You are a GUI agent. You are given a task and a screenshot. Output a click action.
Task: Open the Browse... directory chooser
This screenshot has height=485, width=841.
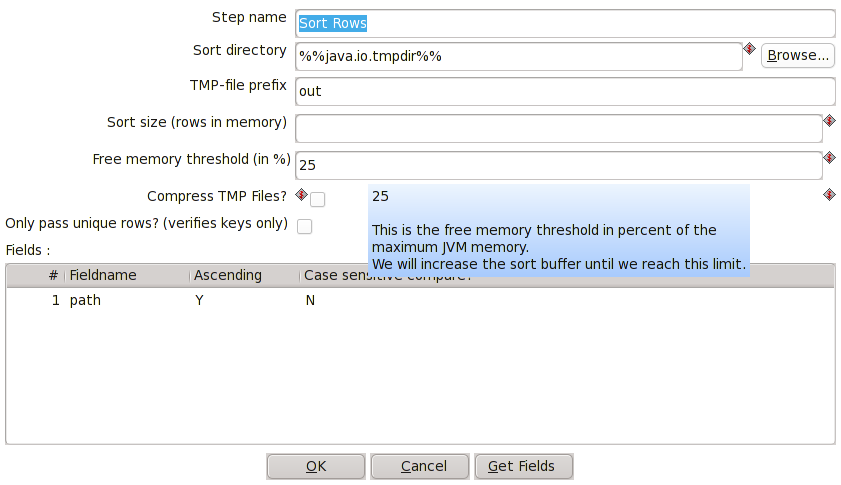tap(798, 56)
